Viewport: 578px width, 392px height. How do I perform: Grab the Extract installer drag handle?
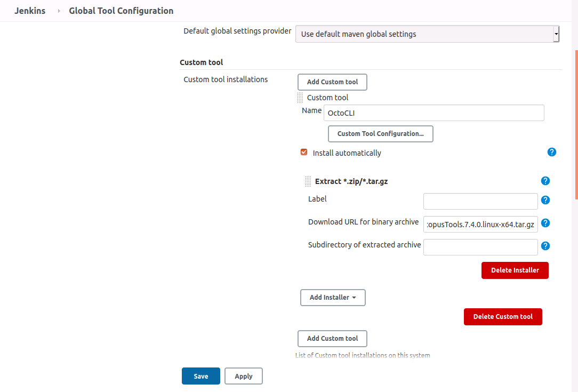(x=308, y=181)
